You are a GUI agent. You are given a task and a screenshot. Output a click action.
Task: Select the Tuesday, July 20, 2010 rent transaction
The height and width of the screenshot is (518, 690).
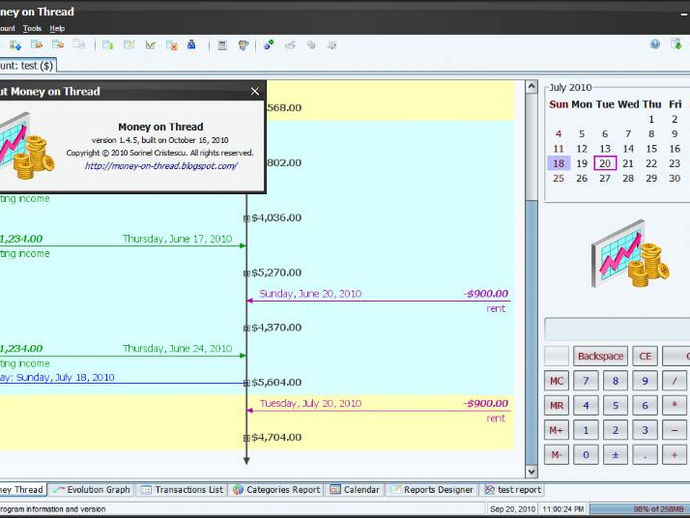point(379,411)
